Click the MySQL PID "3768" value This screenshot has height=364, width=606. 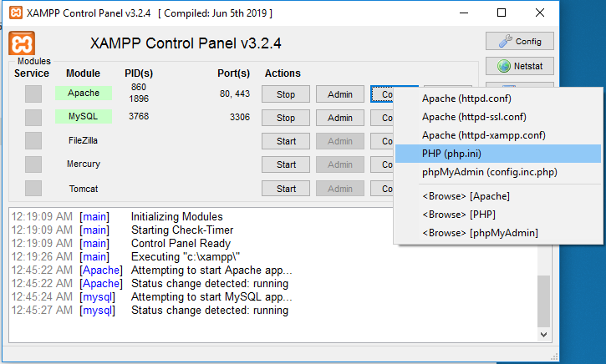(x=139, y=116)
